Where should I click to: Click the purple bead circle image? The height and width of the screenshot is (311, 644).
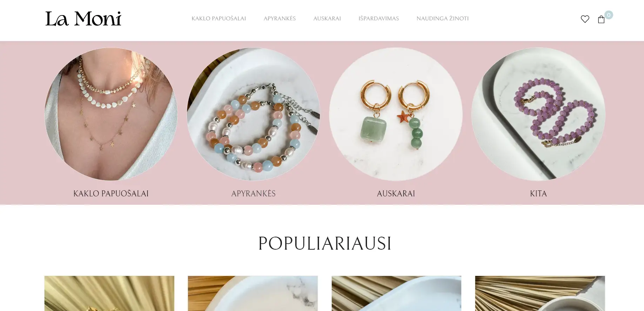coord(538,114)
